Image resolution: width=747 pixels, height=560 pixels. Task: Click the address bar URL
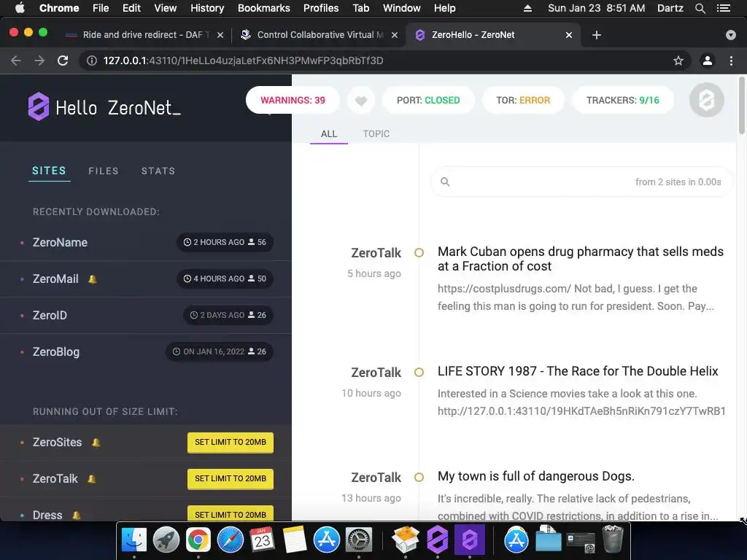[x=243, y=61]
